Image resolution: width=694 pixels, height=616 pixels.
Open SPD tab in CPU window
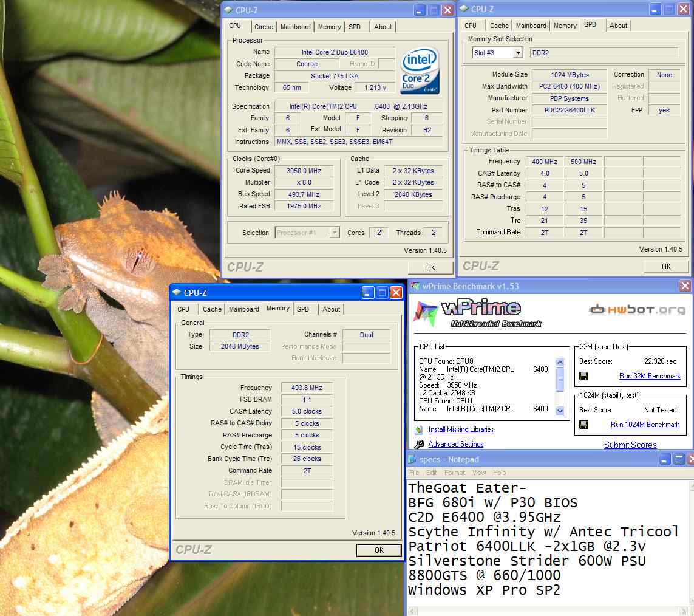click(x=355, y=27)
